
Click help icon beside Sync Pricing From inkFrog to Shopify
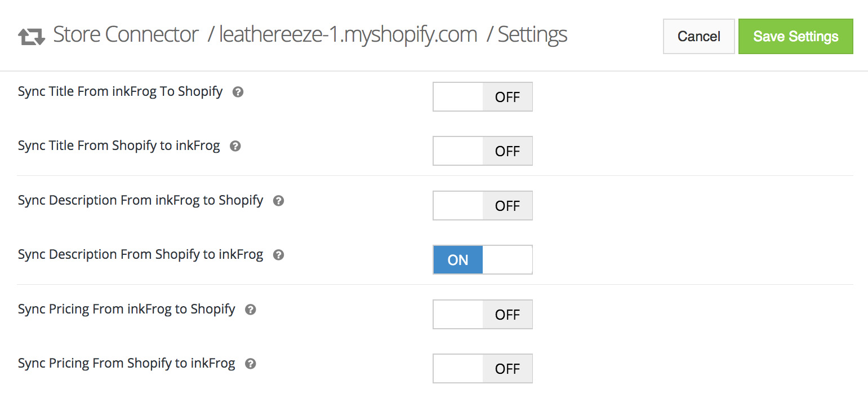tap(251, 310)
